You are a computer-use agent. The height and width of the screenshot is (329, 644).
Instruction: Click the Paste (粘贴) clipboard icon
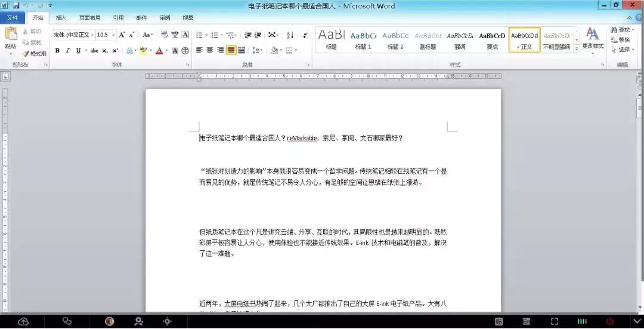tap(11, 35)
